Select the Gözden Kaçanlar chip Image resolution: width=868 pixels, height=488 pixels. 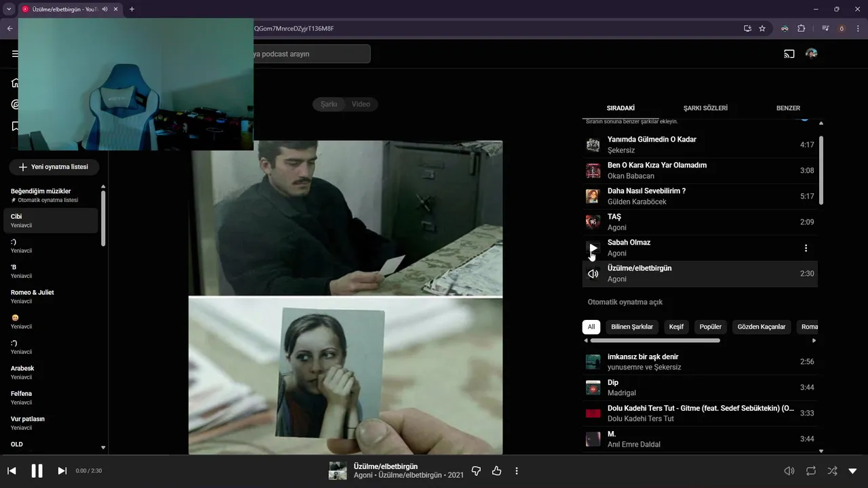762,327
